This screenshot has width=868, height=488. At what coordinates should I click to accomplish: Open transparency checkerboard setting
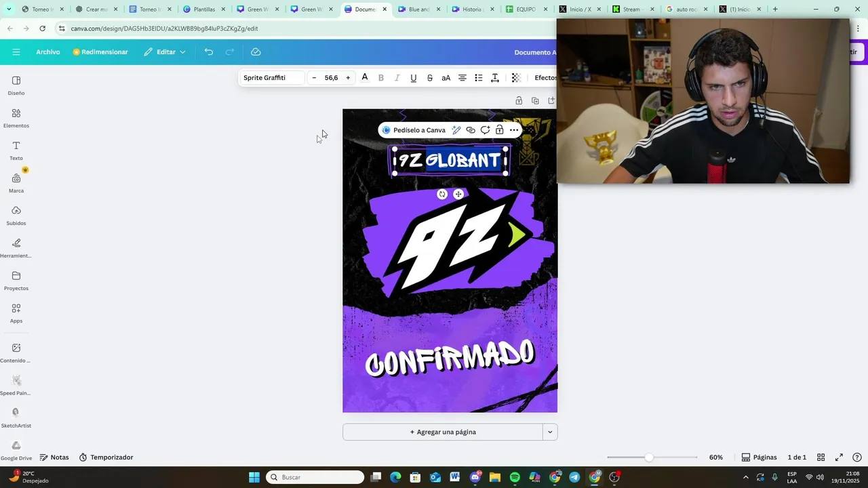pos(516,78)
